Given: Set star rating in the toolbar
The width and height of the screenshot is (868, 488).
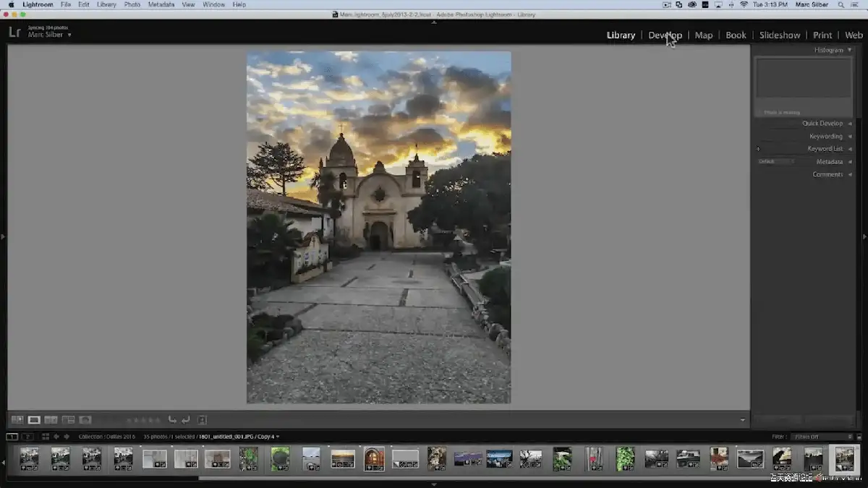Looking at the screenshot, I should (142, 420).
